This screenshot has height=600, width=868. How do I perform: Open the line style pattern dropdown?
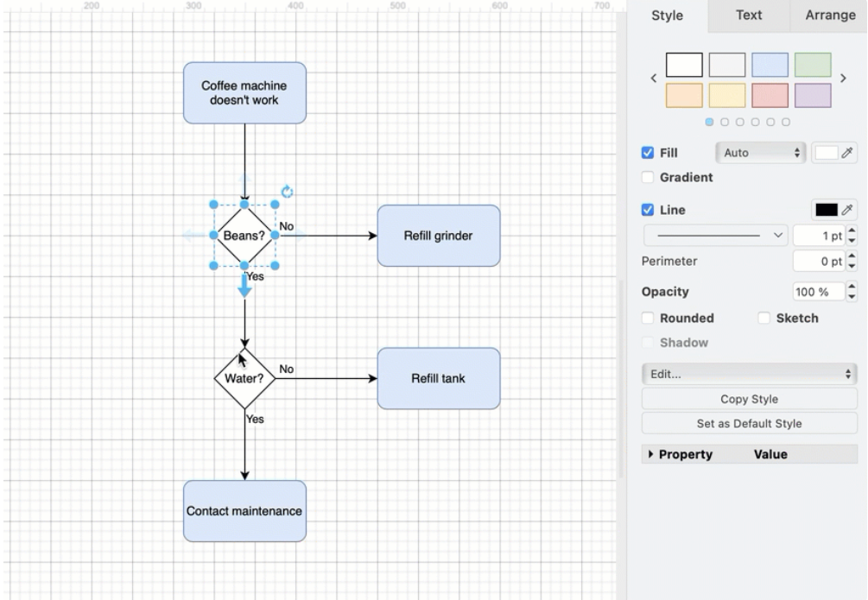click(715, 235)
